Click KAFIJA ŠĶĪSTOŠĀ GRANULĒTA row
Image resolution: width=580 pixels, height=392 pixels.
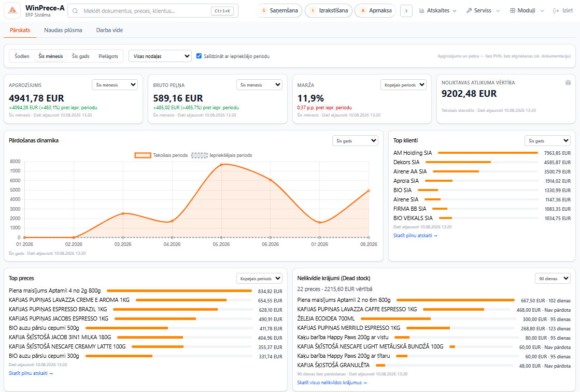pyautogui.click(x=433, y=365)
